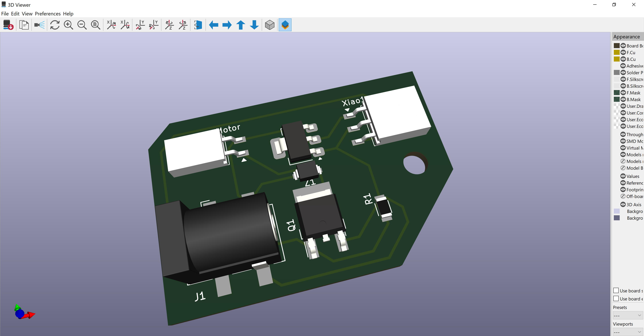Open the Viewports dropdown

[628, 332]
